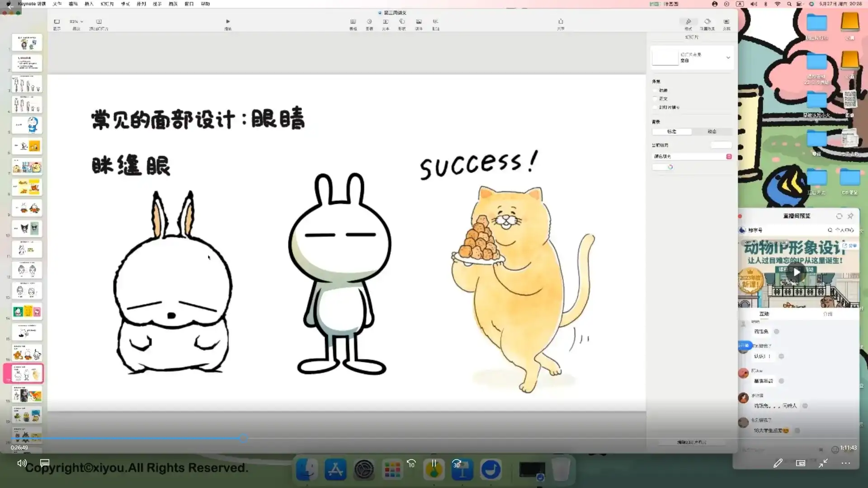Image resolution: width=868 pixels, height=488 pixels.
Task: Pause the video playback
Action: (x=434, y=463)
